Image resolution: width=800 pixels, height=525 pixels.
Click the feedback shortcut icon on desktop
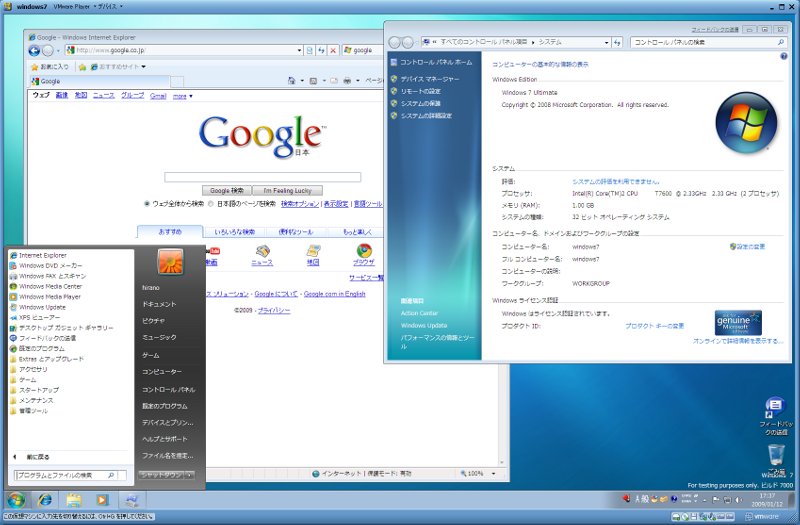click(776, 415)
